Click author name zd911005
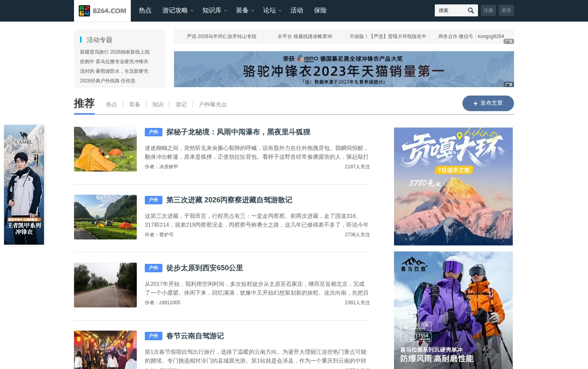 coord(170,303)
